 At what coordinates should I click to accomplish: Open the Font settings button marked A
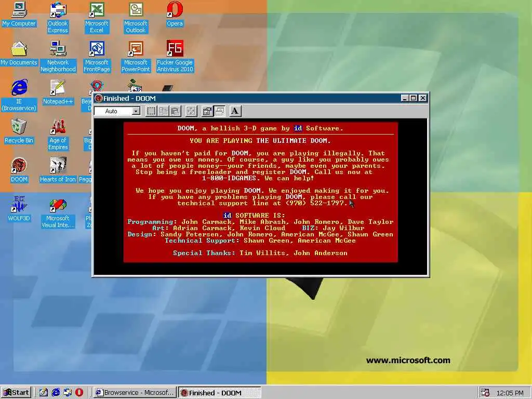[x=235, y=111]
